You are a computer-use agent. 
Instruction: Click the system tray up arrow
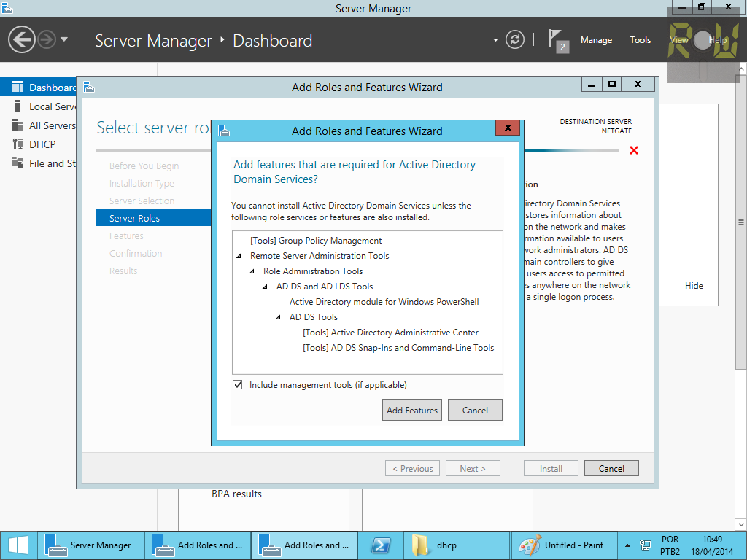pos(626,545)
